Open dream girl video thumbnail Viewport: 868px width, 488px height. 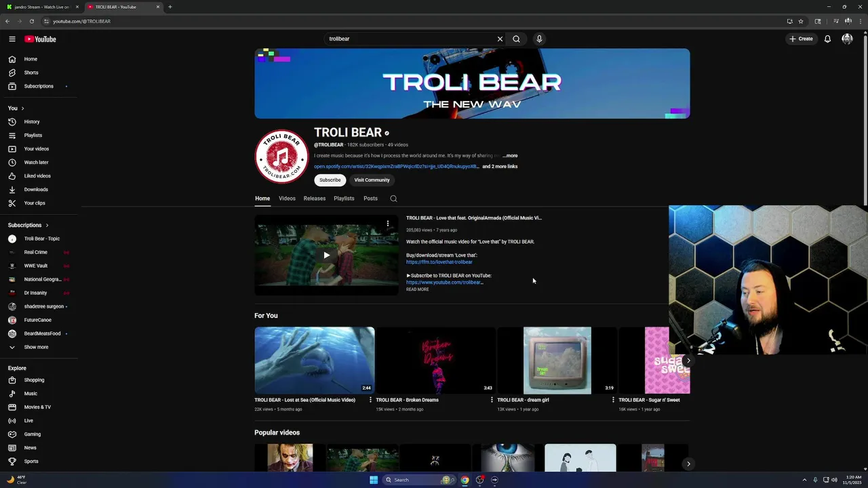point(557,360)
